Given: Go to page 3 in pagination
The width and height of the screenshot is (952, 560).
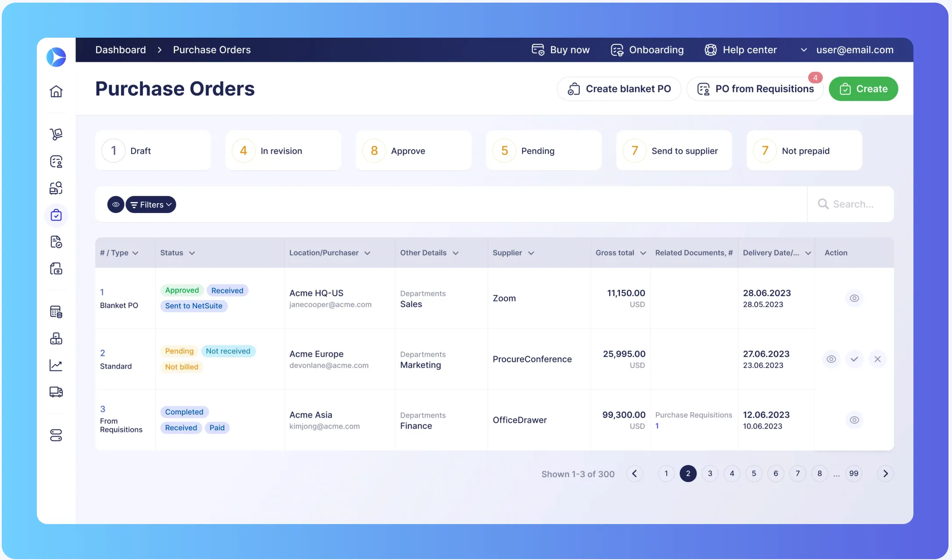Looking at the screenshot, I should (x=710, y=474).
